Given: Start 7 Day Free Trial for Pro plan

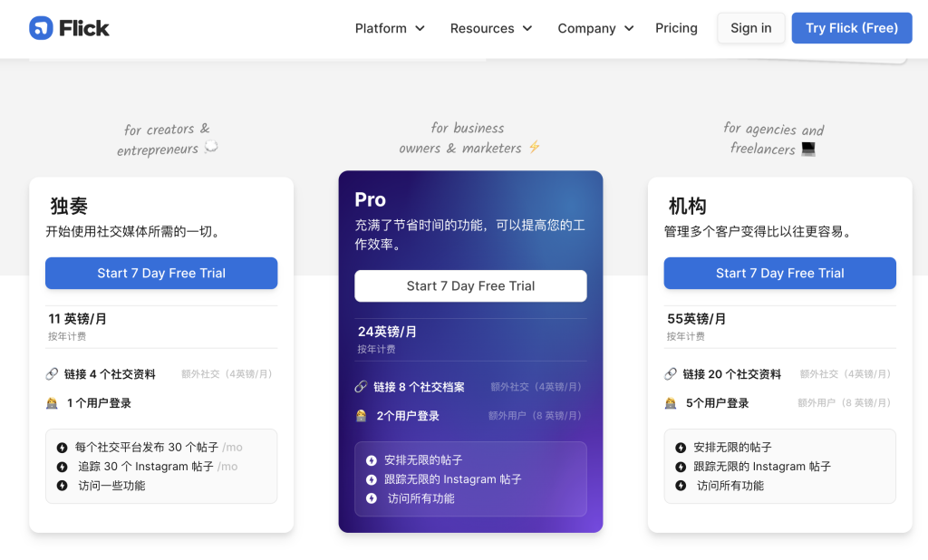Looking at the screenshot, I should (x=470, y=286).
